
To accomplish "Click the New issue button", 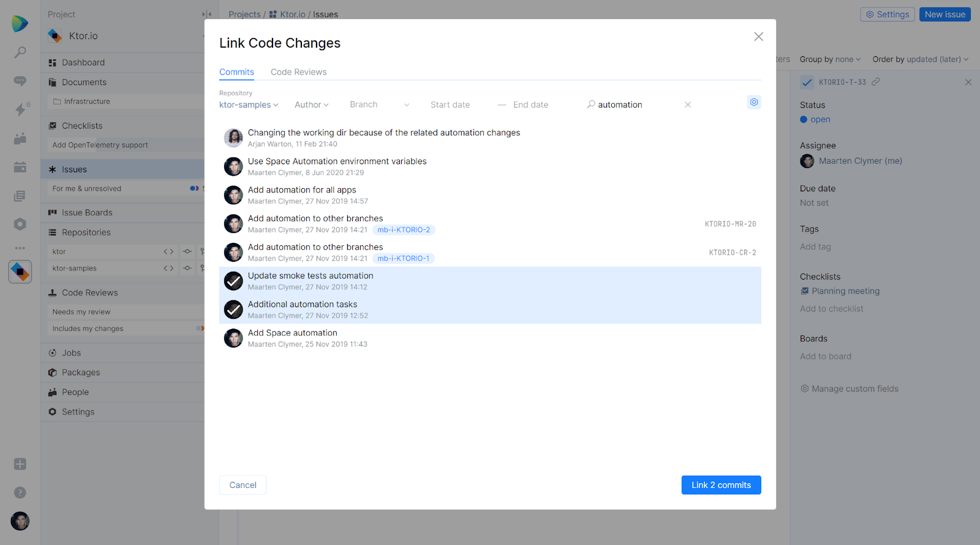I will (x=945, y=14).
